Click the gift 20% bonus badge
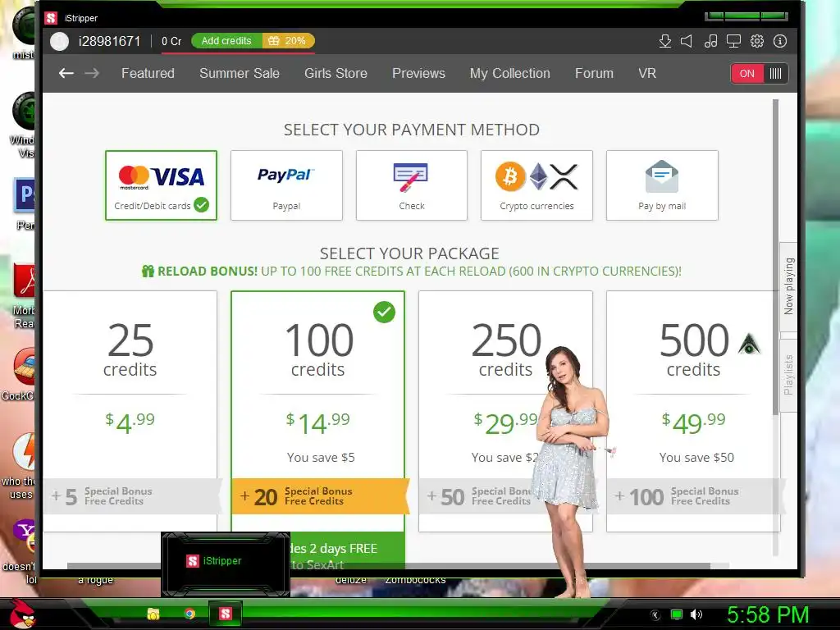840x630 pixels. pos(288,41)
